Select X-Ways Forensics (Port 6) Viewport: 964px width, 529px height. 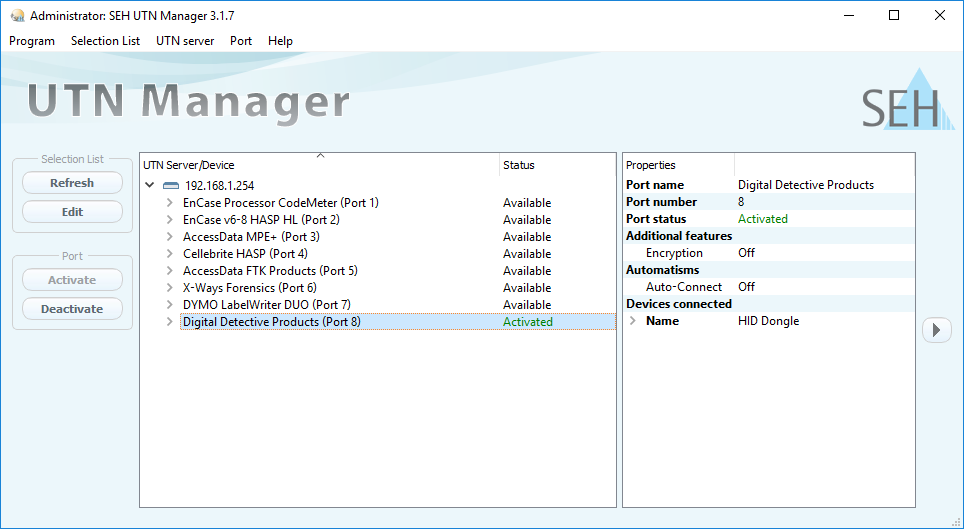click(x=250, y=288)
